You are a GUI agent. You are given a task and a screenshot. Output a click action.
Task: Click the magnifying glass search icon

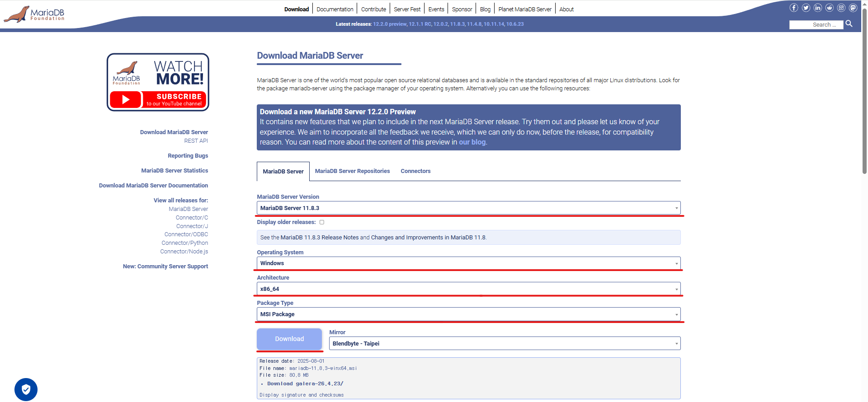pos(849,23)
